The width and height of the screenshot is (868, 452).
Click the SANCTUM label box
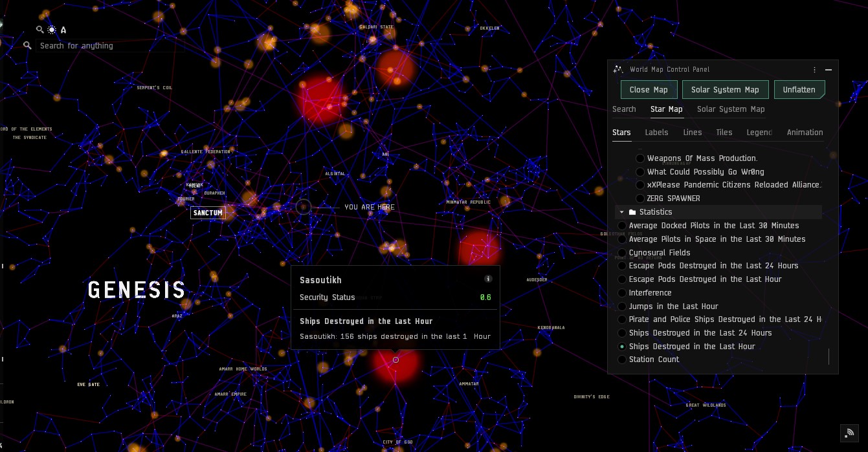coord(208,213)
